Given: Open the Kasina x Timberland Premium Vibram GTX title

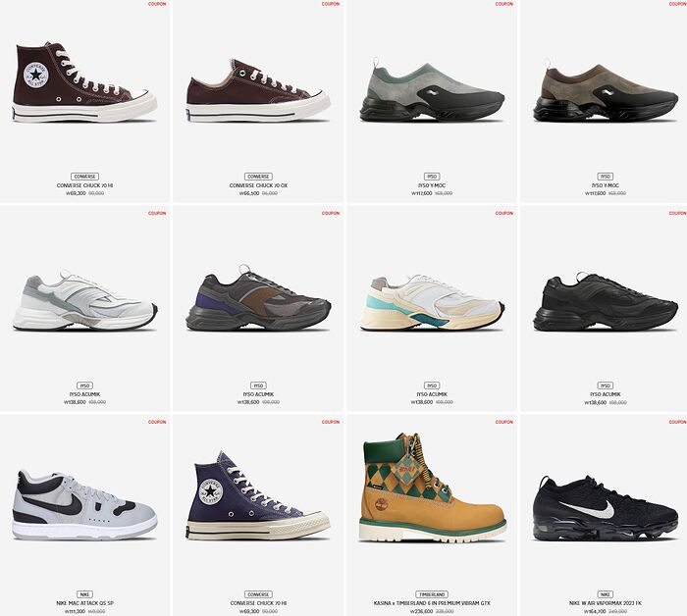Looking at the screenshot, I should point(432,603).
